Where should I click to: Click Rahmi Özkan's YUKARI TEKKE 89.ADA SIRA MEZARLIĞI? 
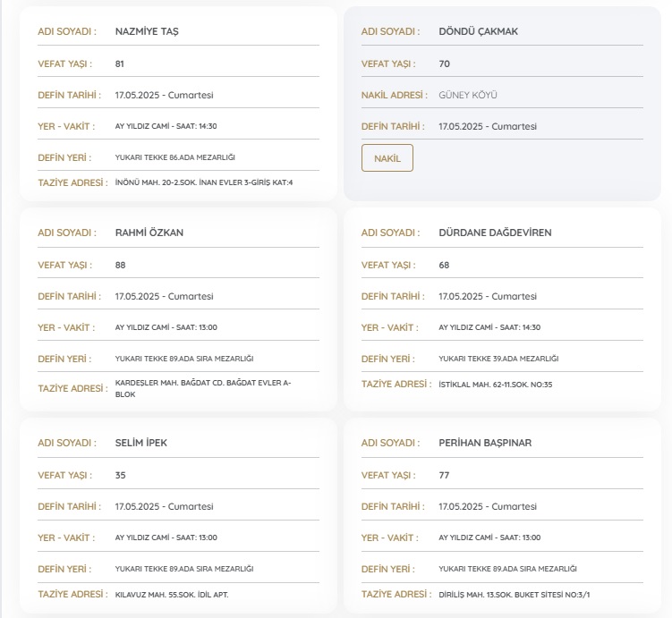coord(184,359)
